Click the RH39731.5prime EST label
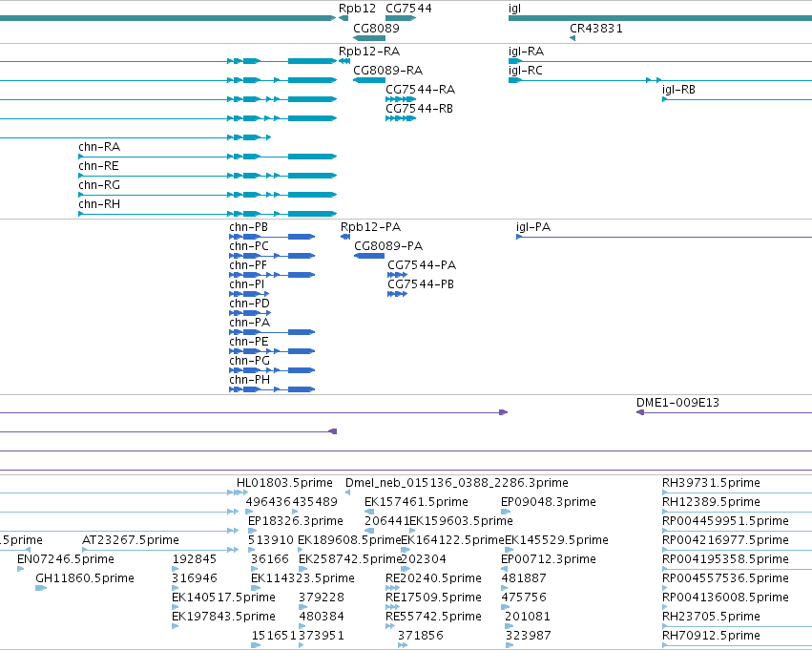 pyautogui.click(x=711, y=483)
